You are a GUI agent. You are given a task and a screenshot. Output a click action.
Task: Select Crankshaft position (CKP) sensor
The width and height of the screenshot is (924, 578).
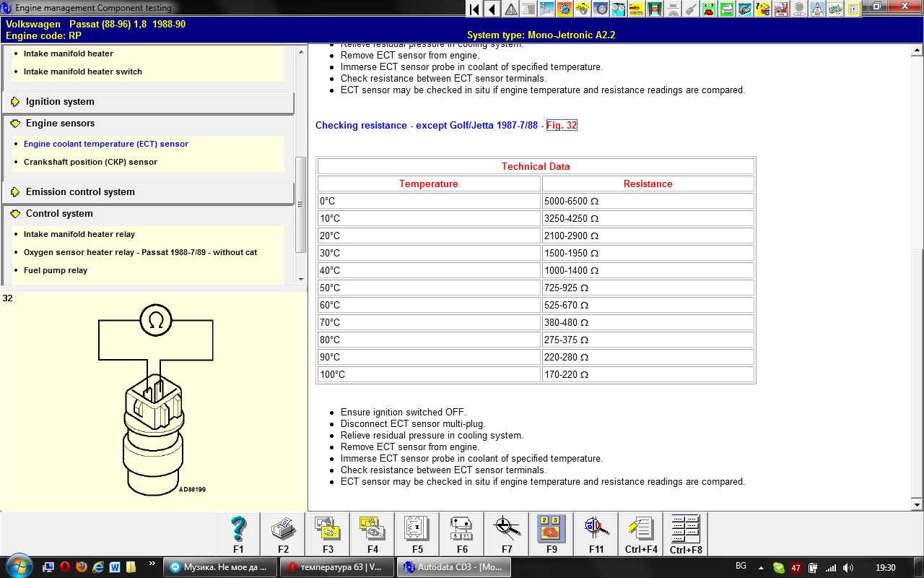pyautogui.click(x=90, y=162)
